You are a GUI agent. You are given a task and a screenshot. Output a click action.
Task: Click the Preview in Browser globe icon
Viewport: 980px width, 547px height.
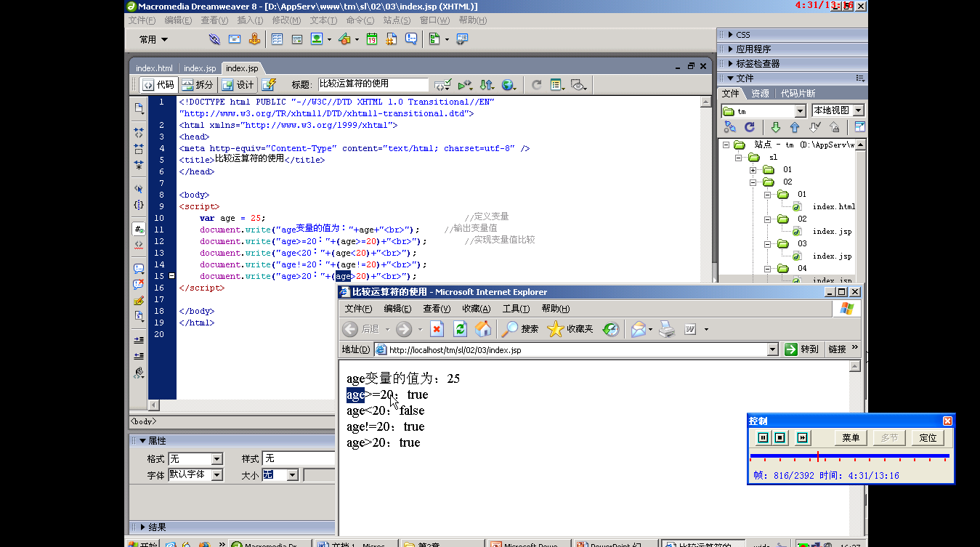(x=509, y=85)
